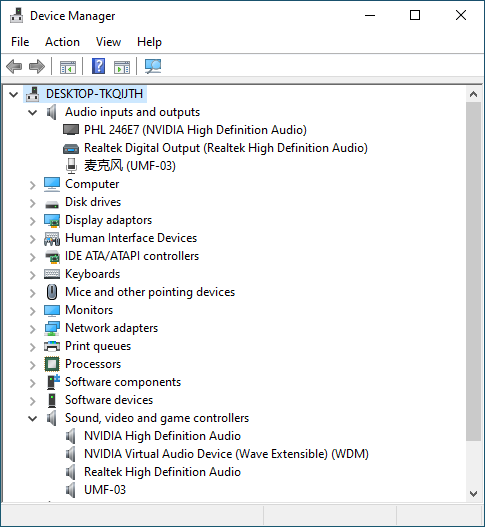Click the scrollbar down arrow
Image resolution: width=485 pixels, height=527 pixels.
pyautogui.click(x=474, y=494)
